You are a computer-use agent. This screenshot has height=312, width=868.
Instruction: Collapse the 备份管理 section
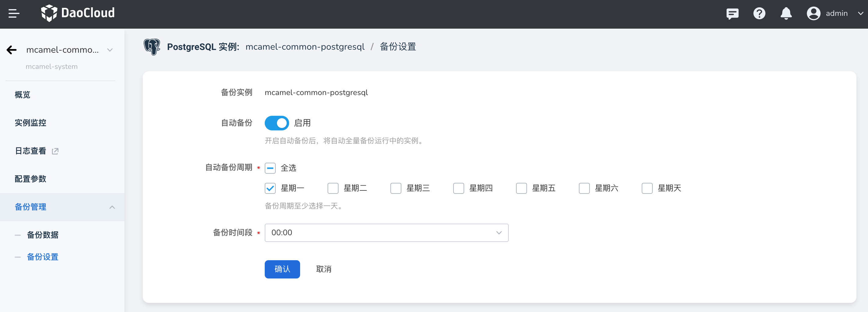click(x=112, y=207)
